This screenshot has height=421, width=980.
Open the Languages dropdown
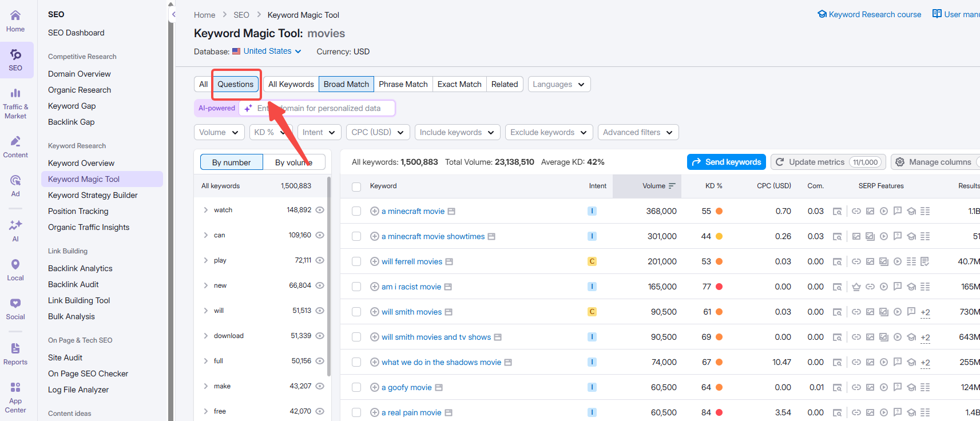[x=559, y=84]
